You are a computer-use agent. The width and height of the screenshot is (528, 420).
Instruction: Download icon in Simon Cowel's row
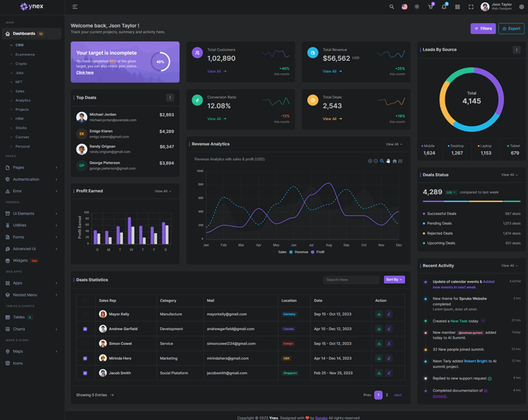[379, 343]
